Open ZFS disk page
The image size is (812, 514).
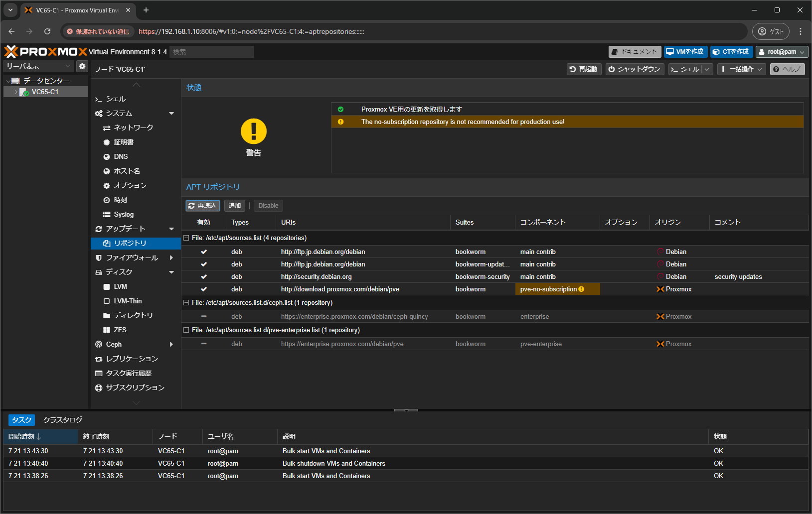[120, 330]
